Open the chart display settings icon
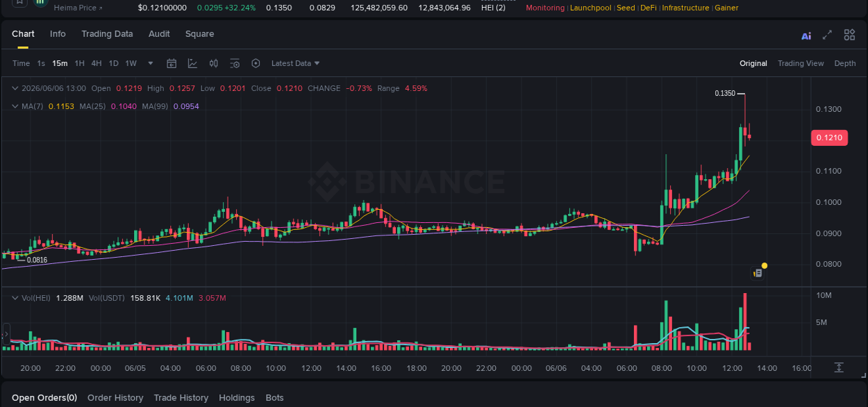 point(235,63)
